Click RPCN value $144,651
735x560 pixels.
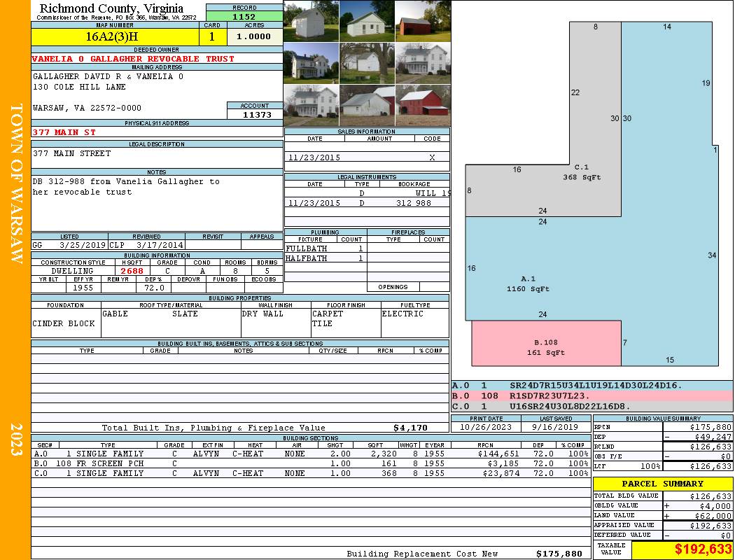pos(498,454)
